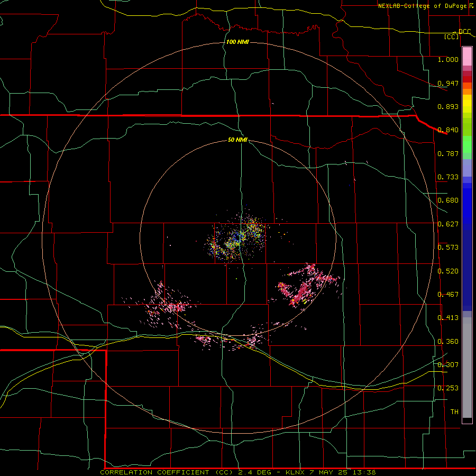Click the 0.947 scale value
This screenshot has width=476, height=476.
(x=448, y=83)
